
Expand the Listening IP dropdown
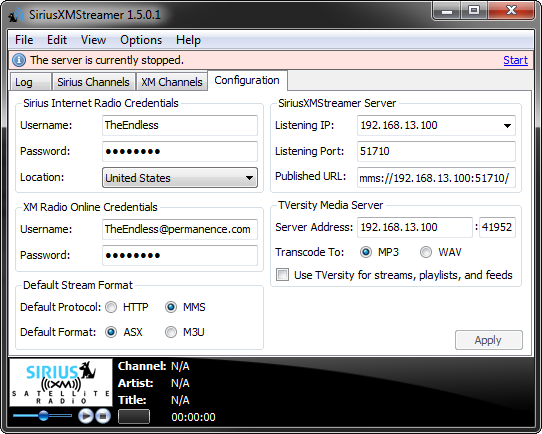[507, 125]
